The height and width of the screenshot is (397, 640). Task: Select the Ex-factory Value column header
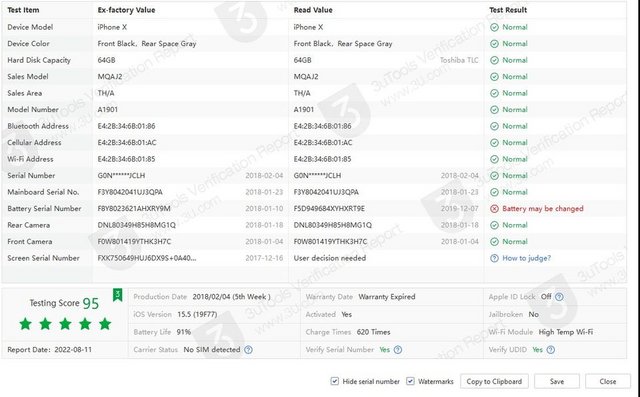(x=127, y=10)
